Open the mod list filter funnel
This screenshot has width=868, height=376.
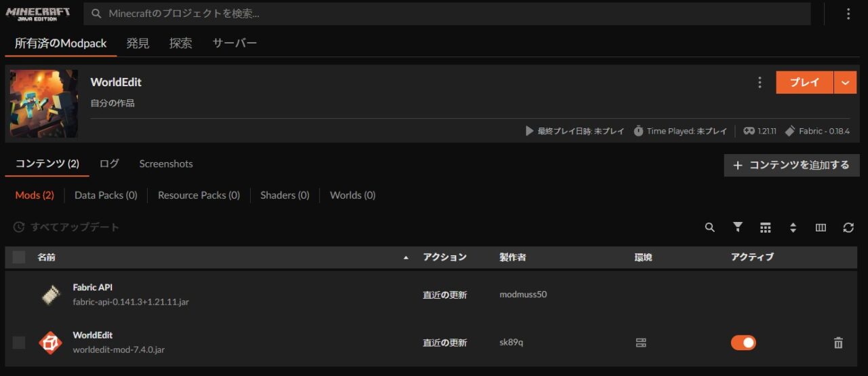click(x=738, y=227)
